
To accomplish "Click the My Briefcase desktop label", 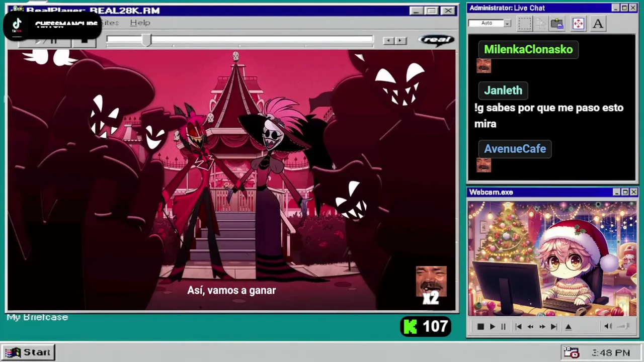I will (37, 317).
